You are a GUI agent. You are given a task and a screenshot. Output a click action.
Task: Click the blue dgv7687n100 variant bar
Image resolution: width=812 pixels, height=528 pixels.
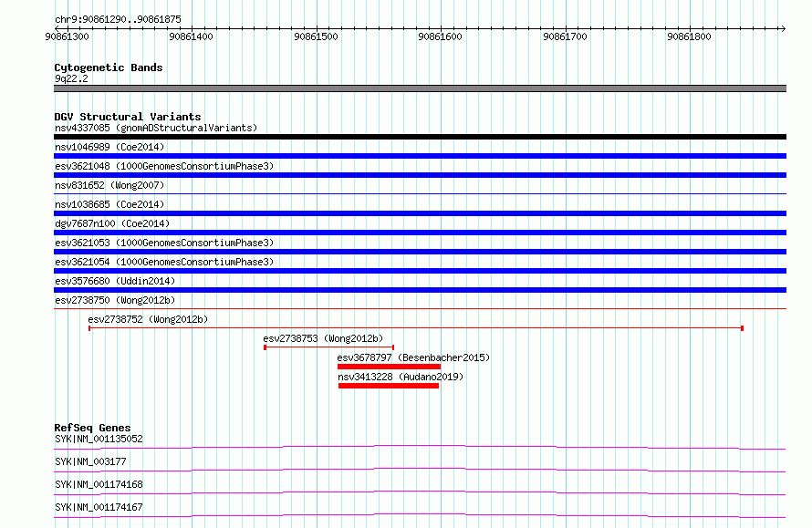coord(420,233)
